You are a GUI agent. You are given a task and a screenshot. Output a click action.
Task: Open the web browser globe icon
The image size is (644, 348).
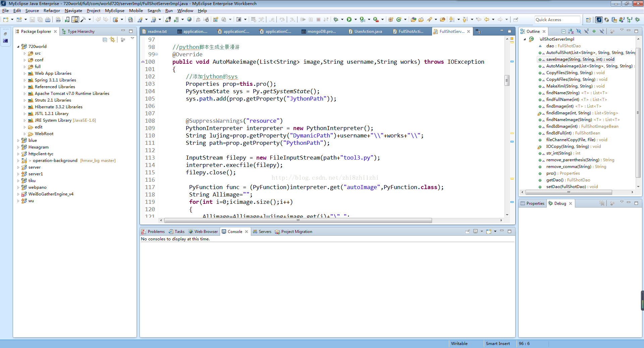[x=190, y=19]
